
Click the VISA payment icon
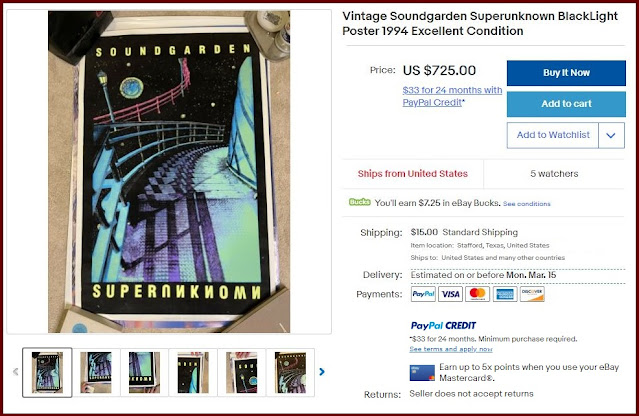450,294
